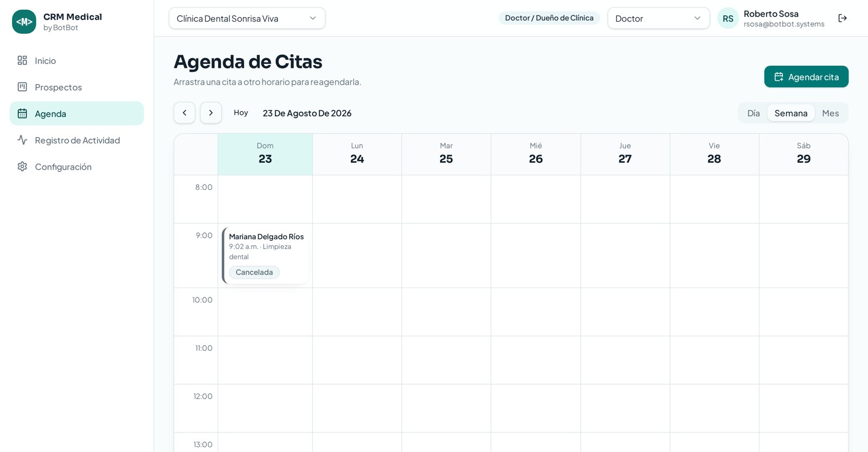Open Mariana Delgado Ríos appointment card
This screenshot has height=452, width=868.
[265, 256]
